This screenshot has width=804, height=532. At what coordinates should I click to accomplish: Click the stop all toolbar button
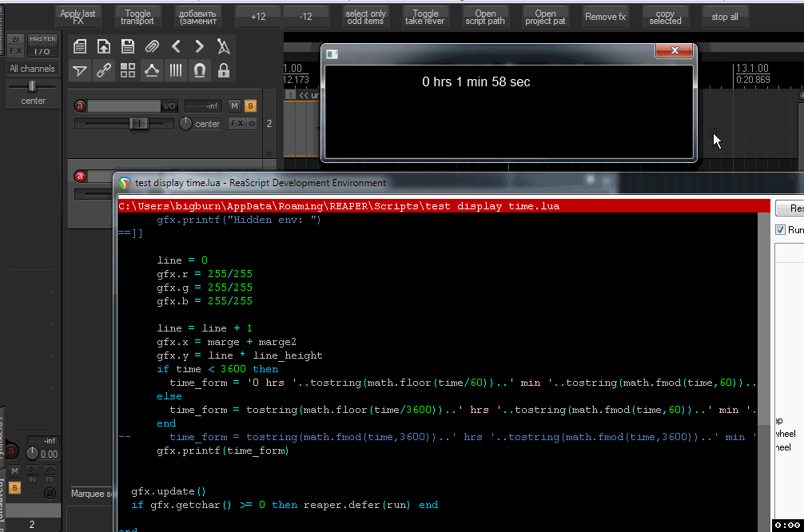(725, 17)
